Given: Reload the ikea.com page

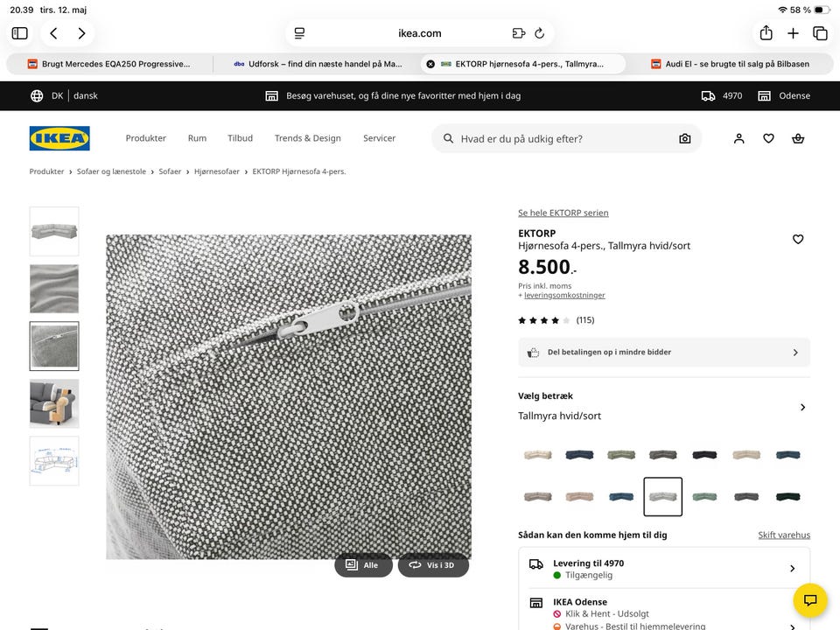Looking at the screenshot, I should coord(540,33).
